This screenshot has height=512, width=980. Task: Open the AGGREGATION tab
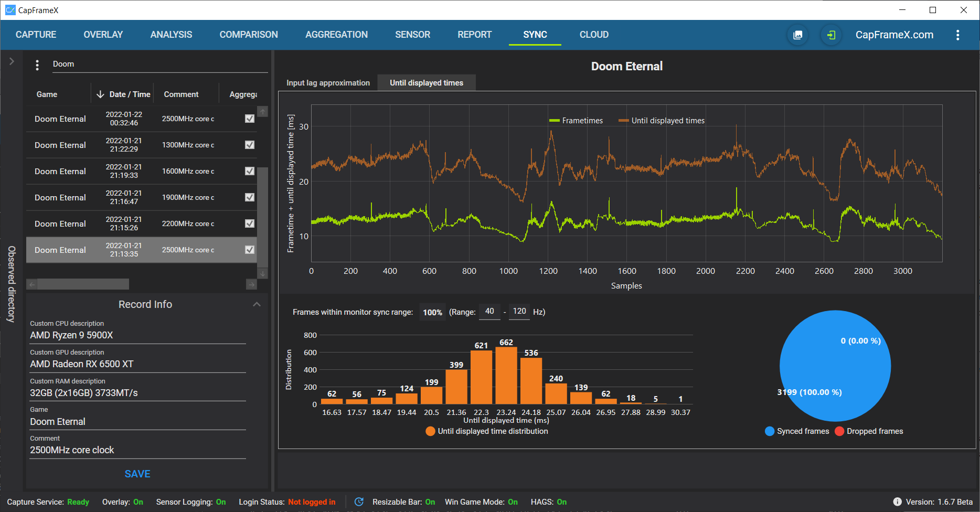337,35
